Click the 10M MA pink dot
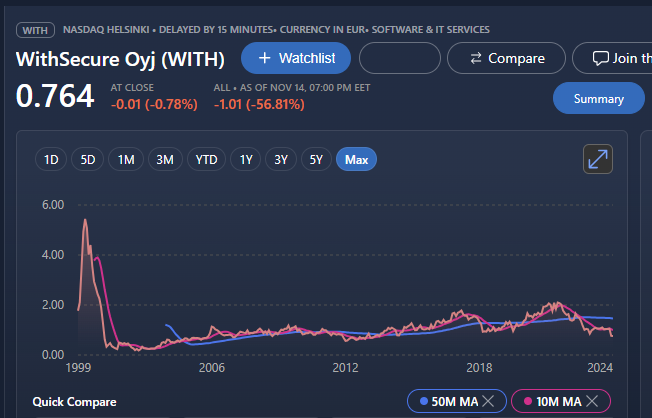 [x=527, y=401]
